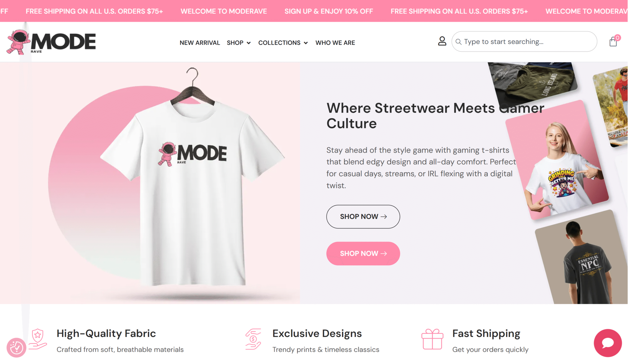Open the user account icon

coord(442,41)
